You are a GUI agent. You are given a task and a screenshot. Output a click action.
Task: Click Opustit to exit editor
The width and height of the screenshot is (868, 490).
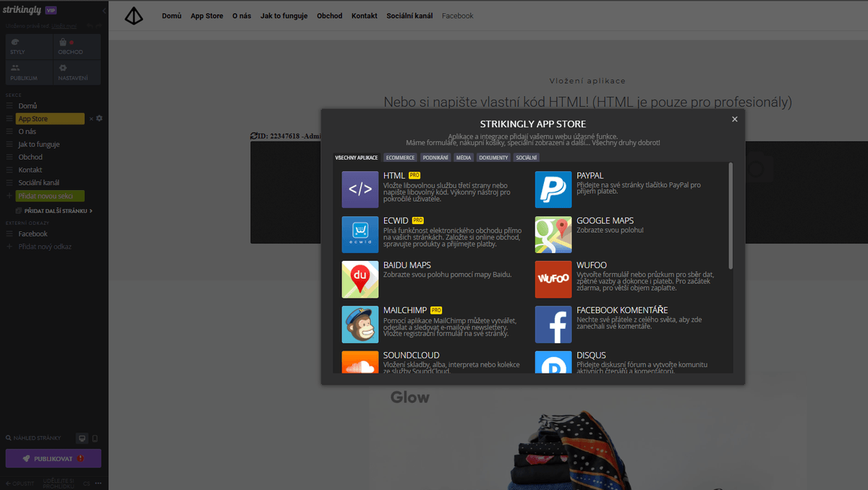(x=20, y=483)
